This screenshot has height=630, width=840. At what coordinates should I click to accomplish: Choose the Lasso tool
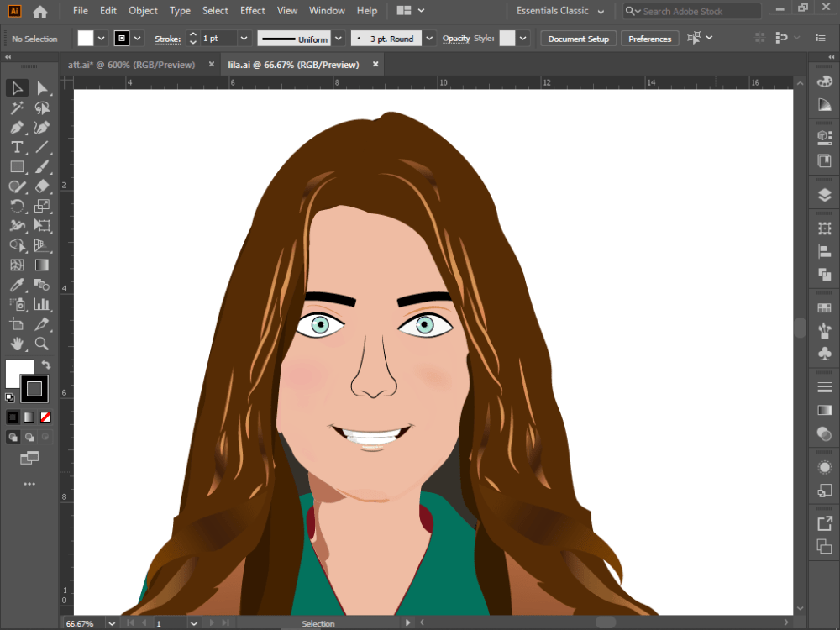[x=42, y=108]
